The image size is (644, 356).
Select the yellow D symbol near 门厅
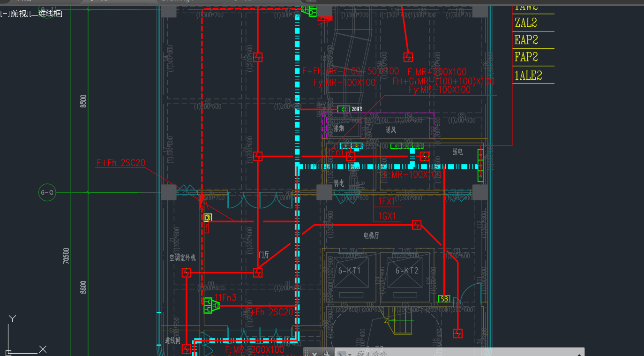[x=208, y=218]
